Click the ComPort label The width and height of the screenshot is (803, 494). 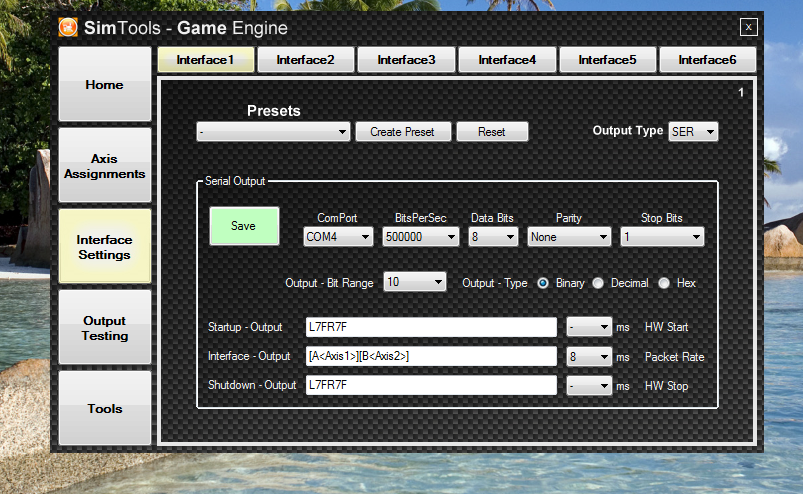coord(337,218)
